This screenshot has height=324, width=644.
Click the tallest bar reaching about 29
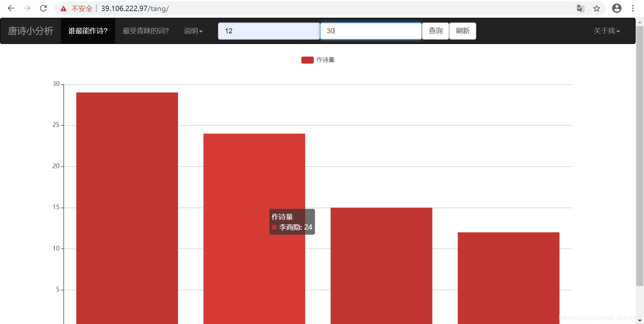click(x=127, y=208)
